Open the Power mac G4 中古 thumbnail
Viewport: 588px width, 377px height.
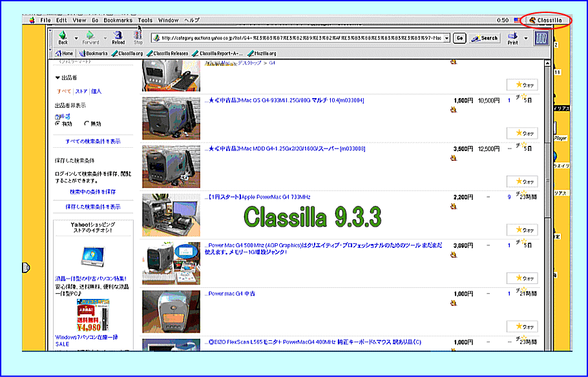171,311
